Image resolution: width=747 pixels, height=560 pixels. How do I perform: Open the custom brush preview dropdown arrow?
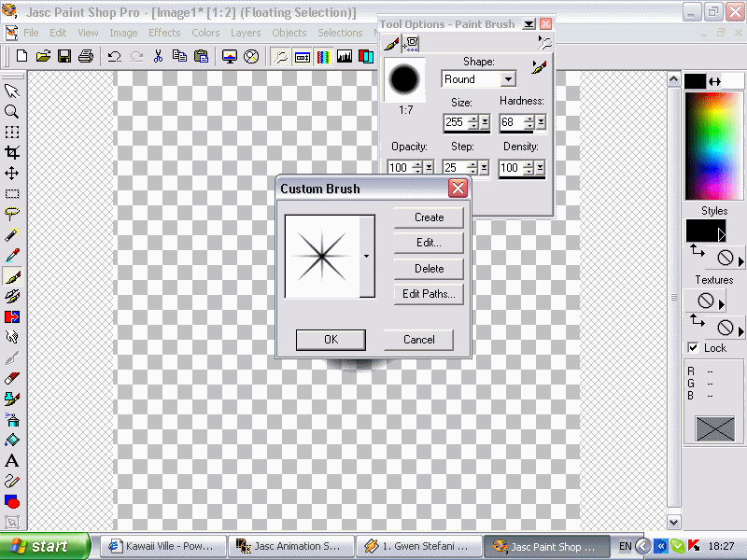tap(366, 256)
